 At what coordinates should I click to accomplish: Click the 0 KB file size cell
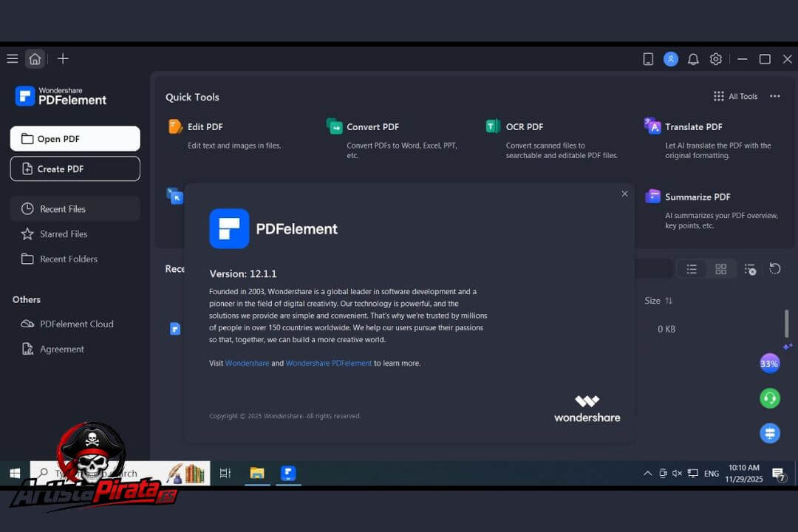[x=666, y=329]
